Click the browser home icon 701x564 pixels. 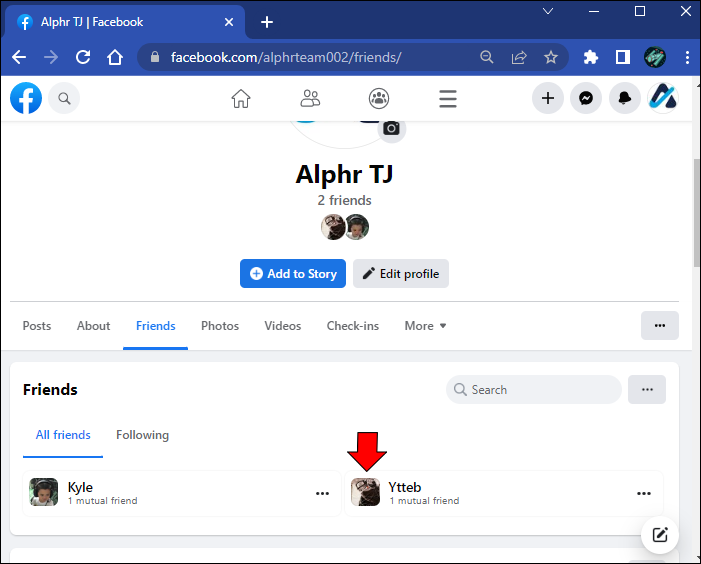(x=115, y=57)
